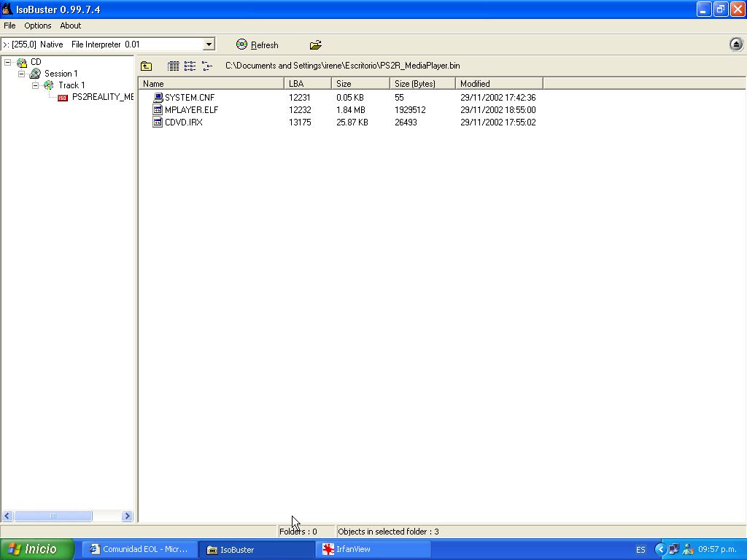Screen dimensions: 747x560
Task: Sort by Size column header
Action: click(x=360, y=84)
